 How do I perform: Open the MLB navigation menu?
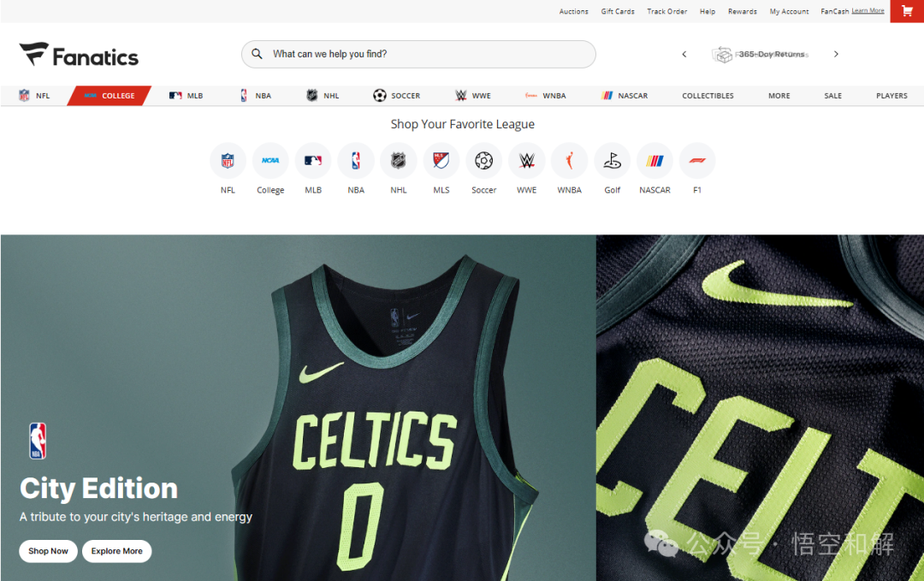tap(187, 96)
